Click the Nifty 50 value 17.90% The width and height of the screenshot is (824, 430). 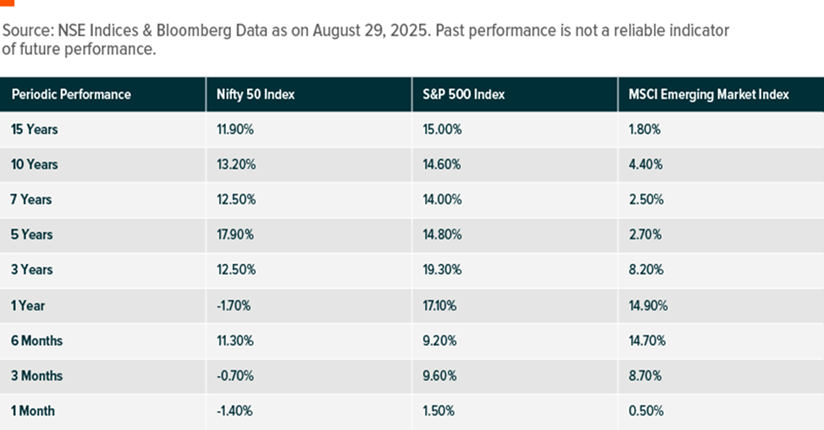pos(235,234)
